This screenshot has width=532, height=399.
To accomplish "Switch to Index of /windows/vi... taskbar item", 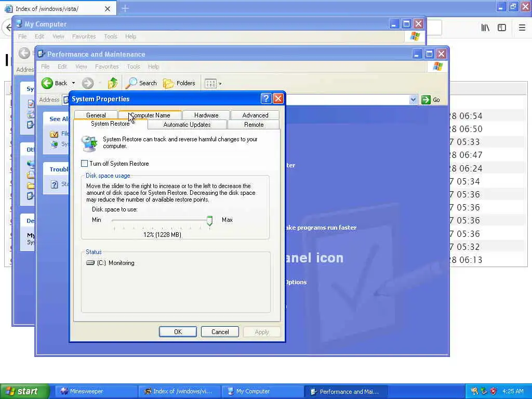I will point(179,392).
